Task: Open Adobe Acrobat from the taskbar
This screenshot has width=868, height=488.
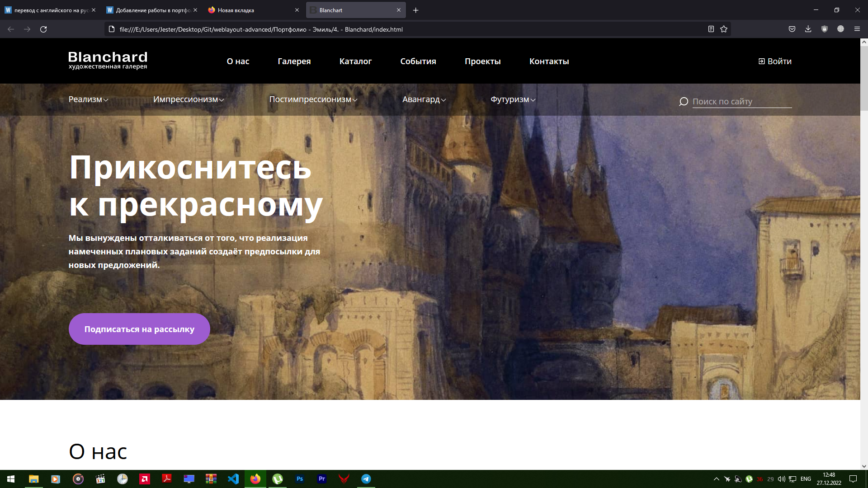Action: click(x=167, y=479)
